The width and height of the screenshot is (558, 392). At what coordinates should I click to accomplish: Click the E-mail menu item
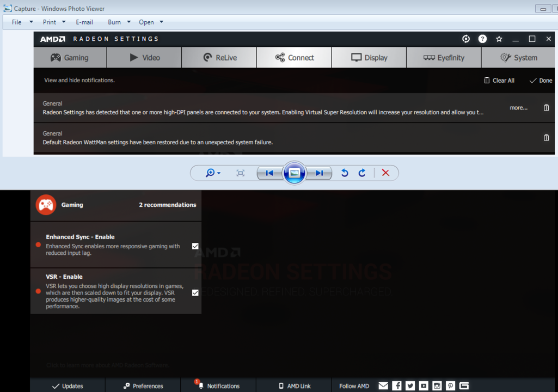click(84, 22)
